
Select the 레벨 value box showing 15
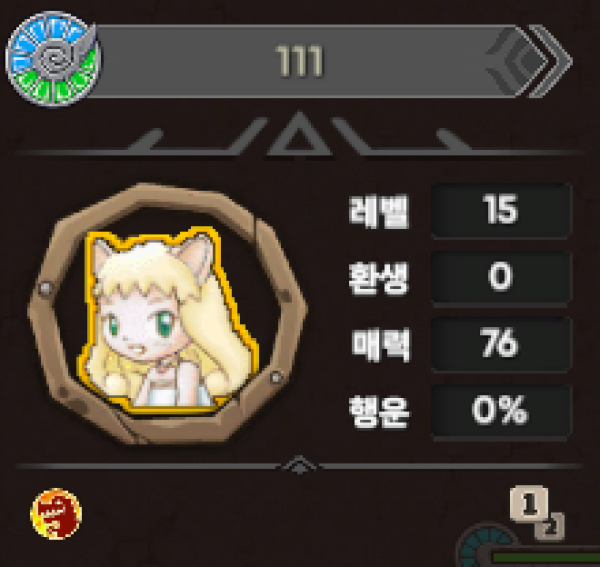coord(501,211)
